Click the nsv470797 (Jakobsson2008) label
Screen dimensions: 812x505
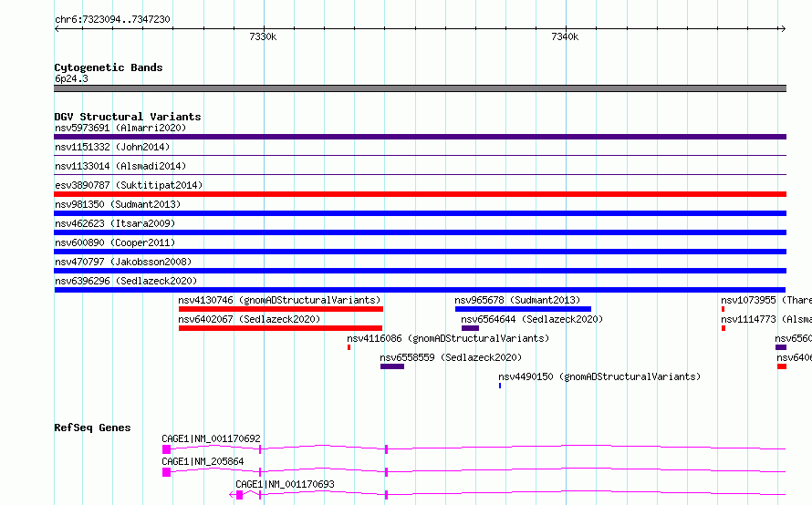pyautogui.click(x=123, y=262)
